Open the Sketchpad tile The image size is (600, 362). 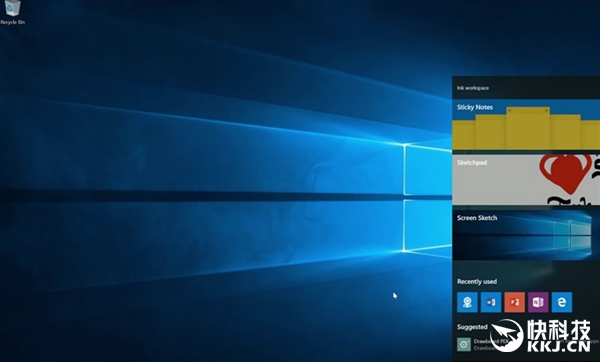pos(526,179)
